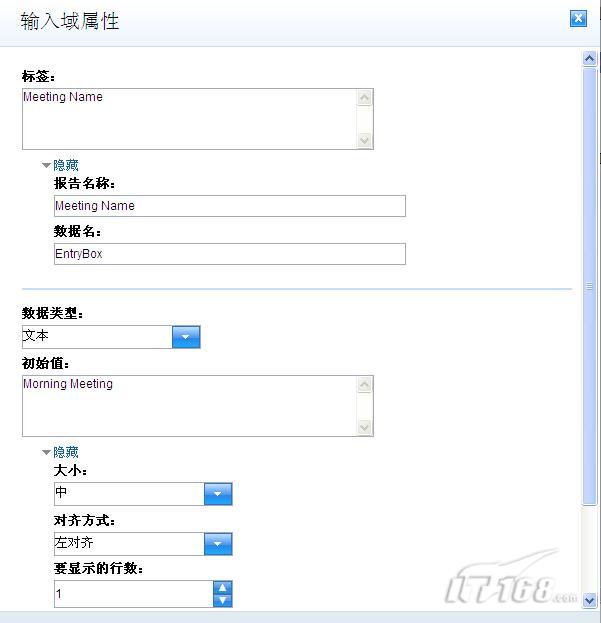
Task: Click the 数据类型 combo box showing 文本
Action: pos(111,337)
